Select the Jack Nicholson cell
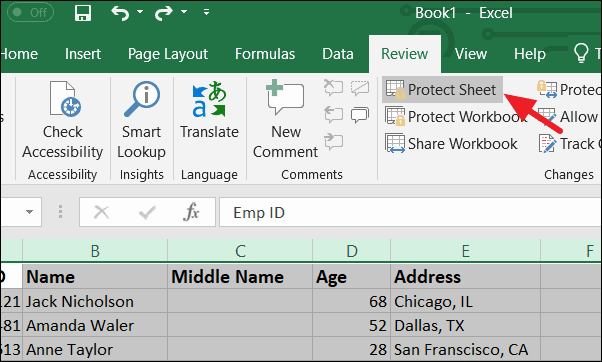 tap(95, 301)
